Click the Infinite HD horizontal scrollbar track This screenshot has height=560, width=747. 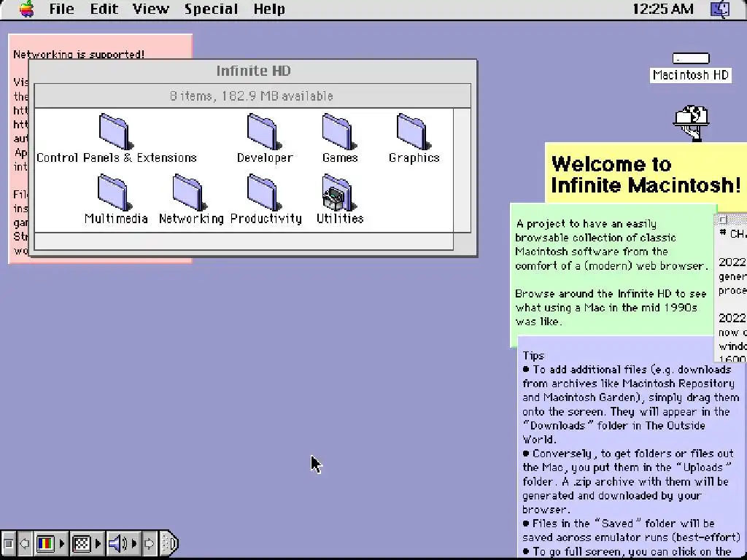[x=244, y=241]
